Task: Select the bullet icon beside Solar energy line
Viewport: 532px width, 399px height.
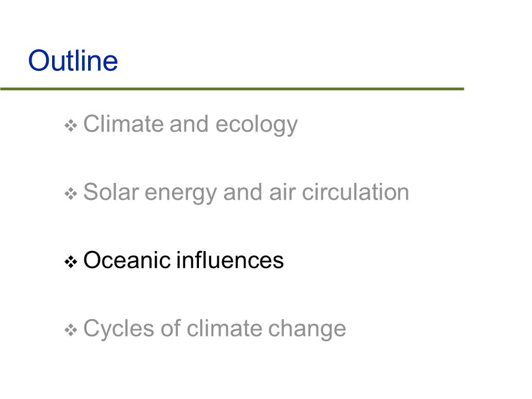Action: point(71,194)
